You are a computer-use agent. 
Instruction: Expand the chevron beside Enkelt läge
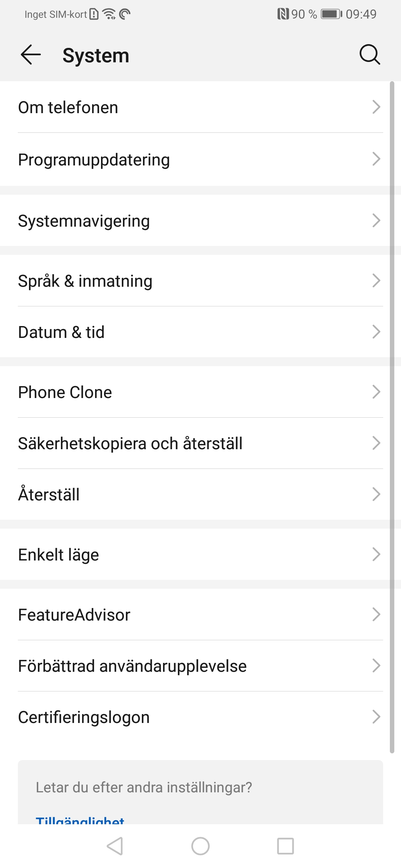376,555
